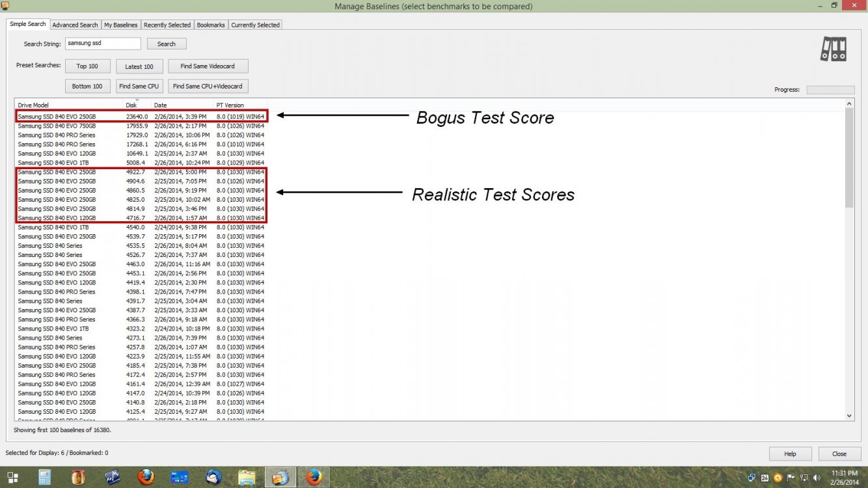View the Currently Selected tab
This screenshot has height=488, width=868.
click(255, 25)
